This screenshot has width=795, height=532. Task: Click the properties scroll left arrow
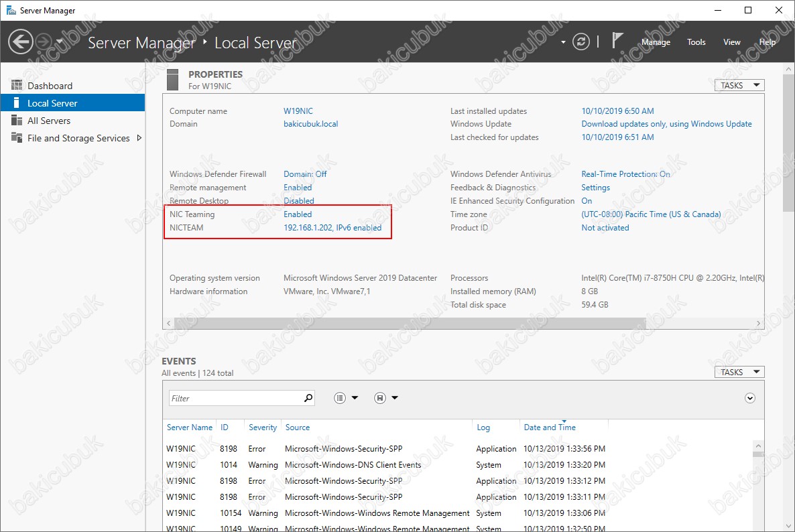(x=169, y=323)
